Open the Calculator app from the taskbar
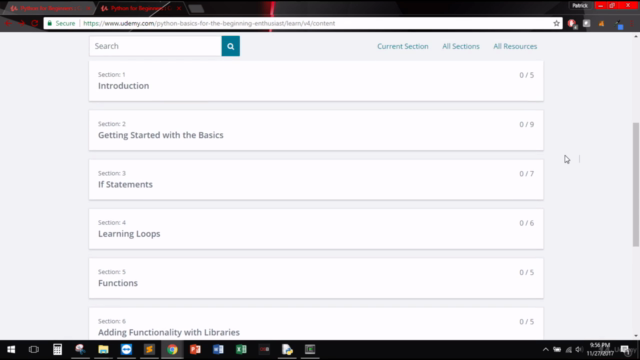 [57, 349]
